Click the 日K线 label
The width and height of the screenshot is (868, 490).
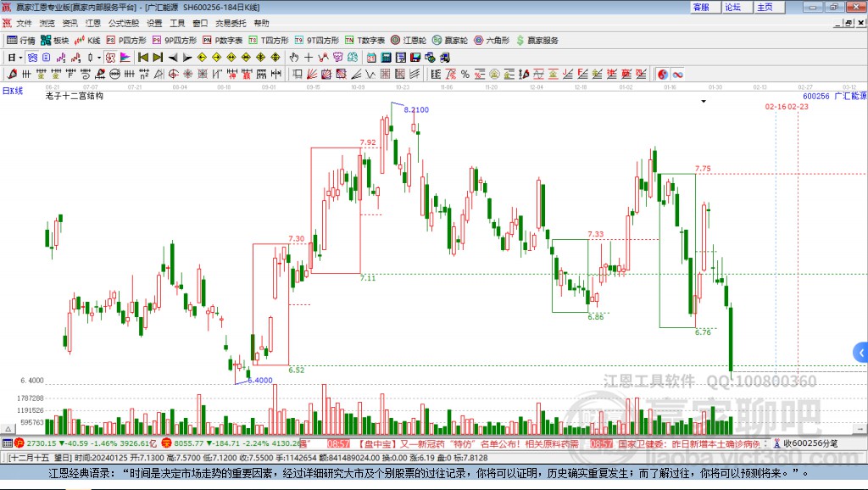click(x=13, y=91)
